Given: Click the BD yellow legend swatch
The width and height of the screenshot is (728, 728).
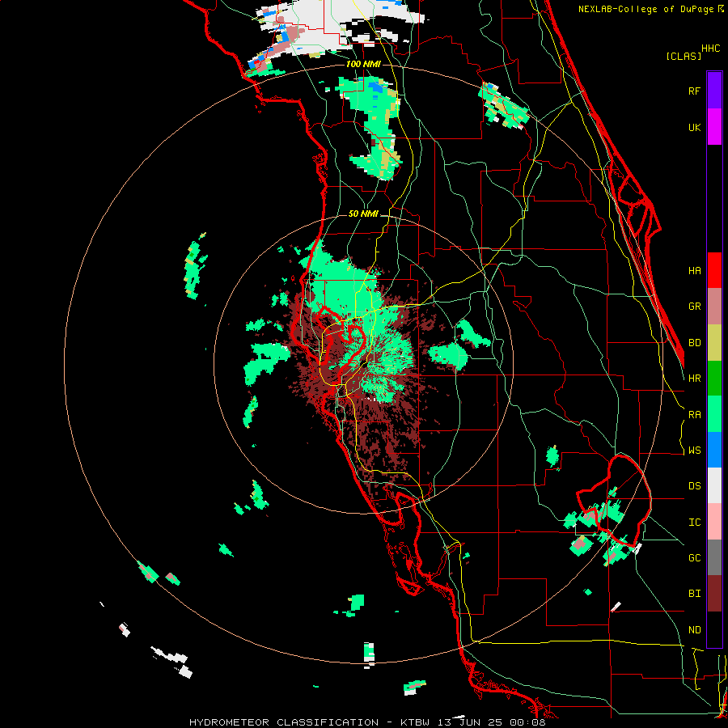Looking at the screenshot, I should (x=714, y=343).
